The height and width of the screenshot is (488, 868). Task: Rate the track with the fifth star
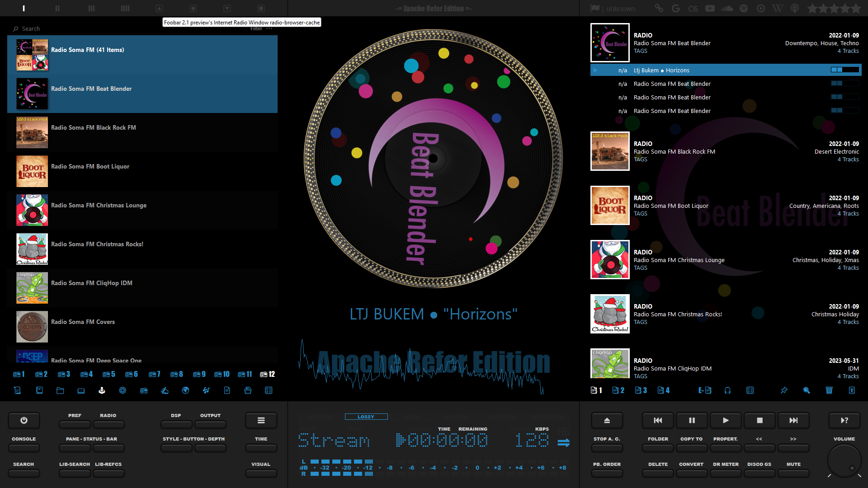point(855,9)
